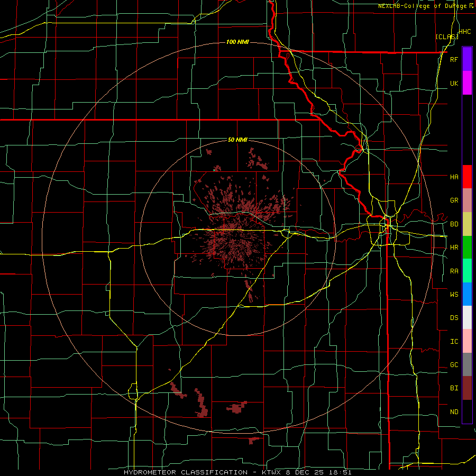Click the RA light green swatch
Image resolution: width=476 pixels, height=476 pixels.
click(467, 271)
